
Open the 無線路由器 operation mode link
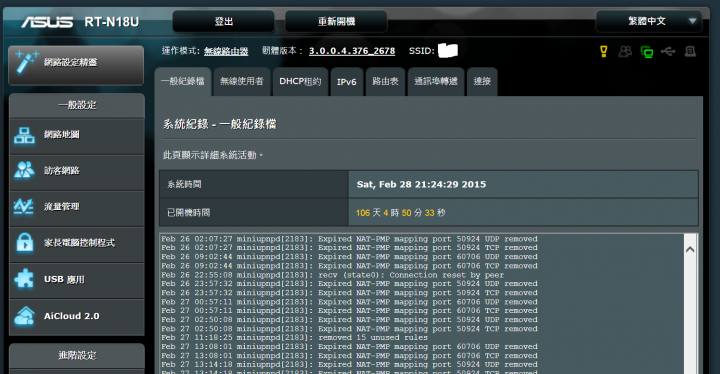coord(226,51)
